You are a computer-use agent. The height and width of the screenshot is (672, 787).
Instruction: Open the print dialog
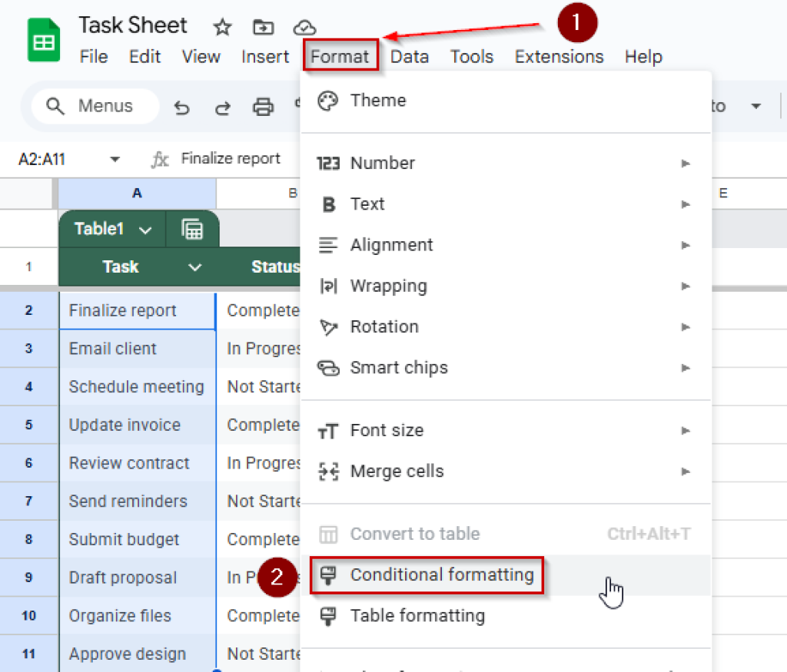(264, 108)
